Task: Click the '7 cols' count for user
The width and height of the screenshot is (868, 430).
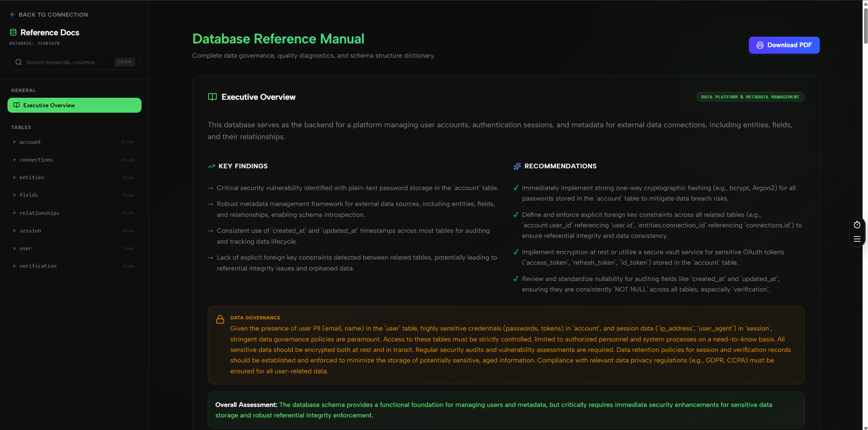Action: tap(128, 248)
